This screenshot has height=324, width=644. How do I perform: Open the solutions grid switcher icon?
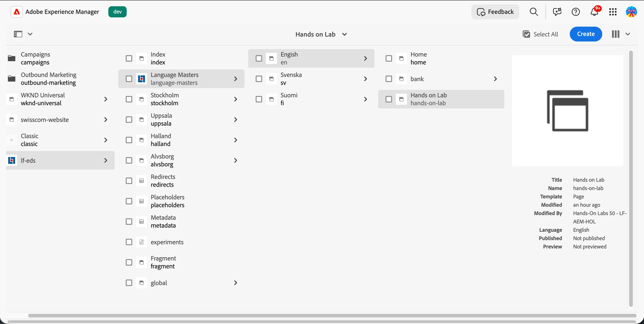pyautogui.click(x=613, y=12)
